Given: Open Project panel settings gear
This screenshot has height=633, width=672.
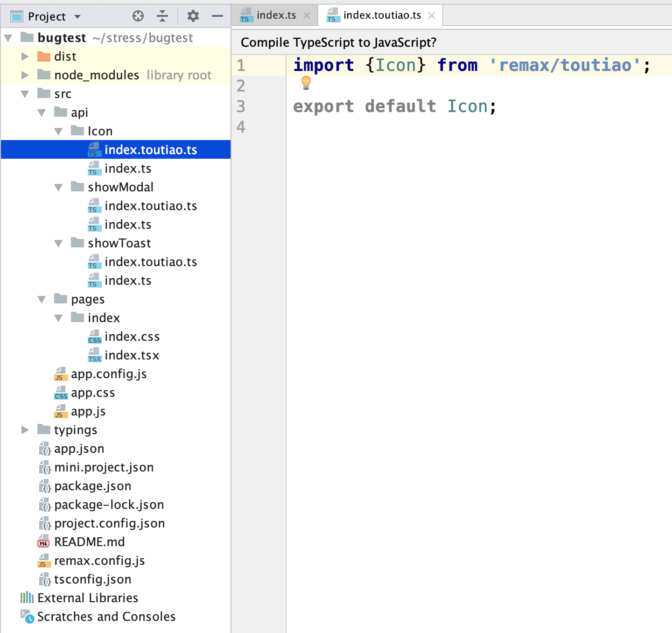Looking at the screenshot, I should (193, 16).
